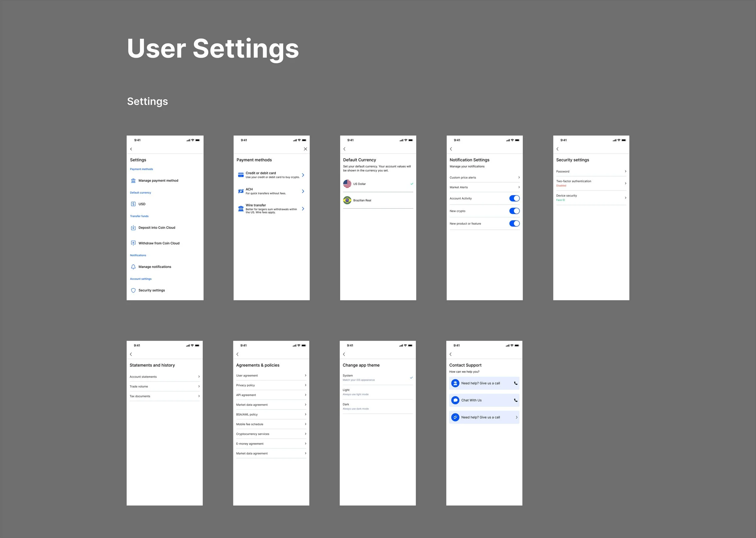This screenshot has height=538, width=756.
Task: Click the bank icon beside Manage payment method
Action: [x=133, y=180]
